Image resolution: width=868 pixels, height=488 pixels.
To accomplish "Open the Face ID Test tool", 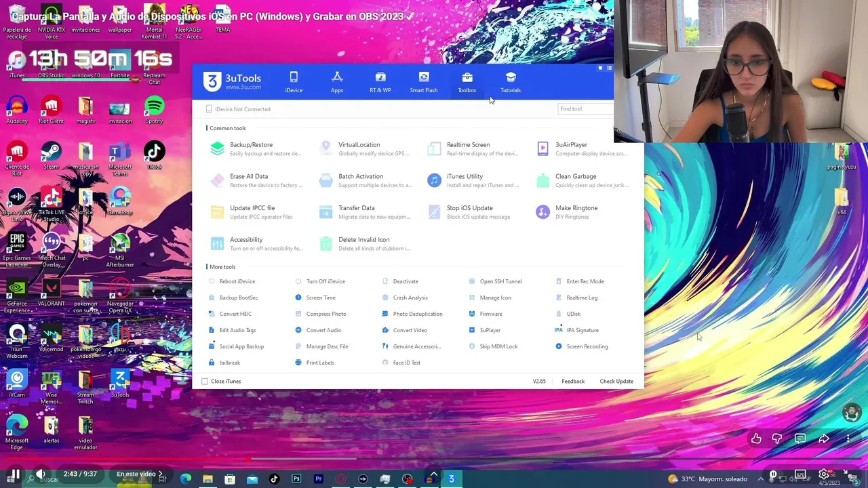I will pyautogui.click(x=401, y=363).
